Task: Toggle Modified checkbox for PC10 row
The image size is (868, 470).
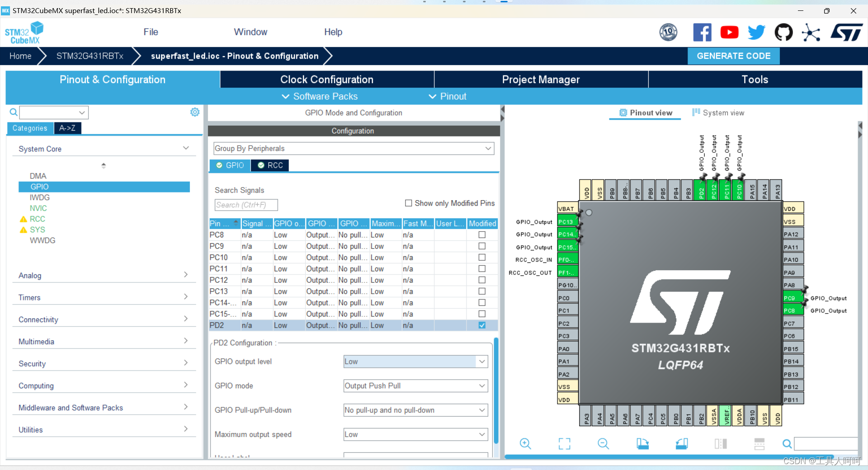Action: (482, 258)
